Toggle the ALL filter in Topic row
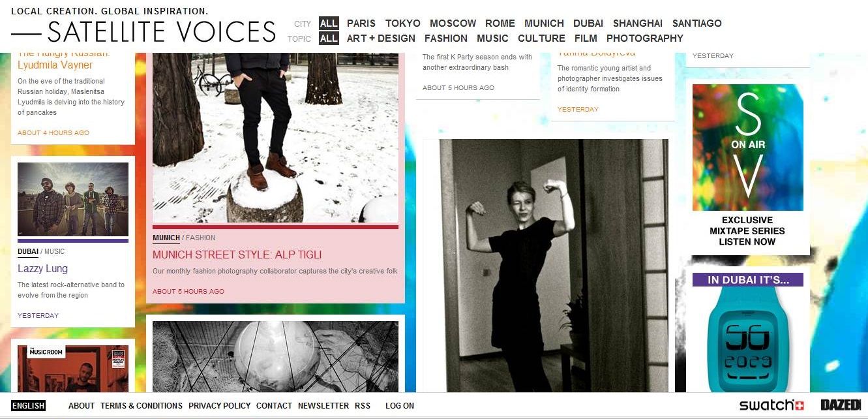Viewport: 868px width, 419px height. [x=329, y=39]
